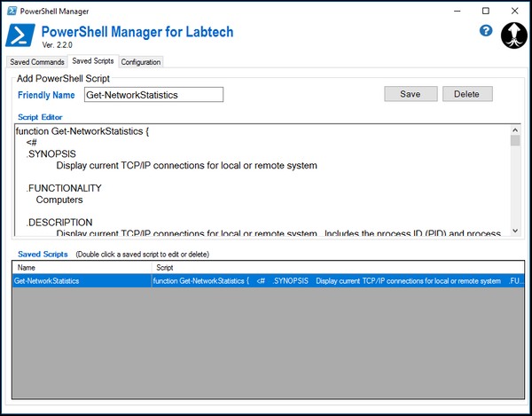The width and height of the screenshot is (532, 416).
Task: Click 'PowerShell Manager for Labtech' heading
Action: 137,32
